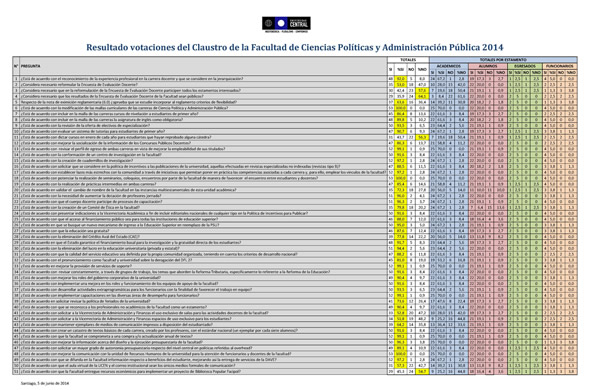The image size is (590, 390).
Task: Select the Nº column header cell
Action: pyautogui.click(x=16, y=66)
